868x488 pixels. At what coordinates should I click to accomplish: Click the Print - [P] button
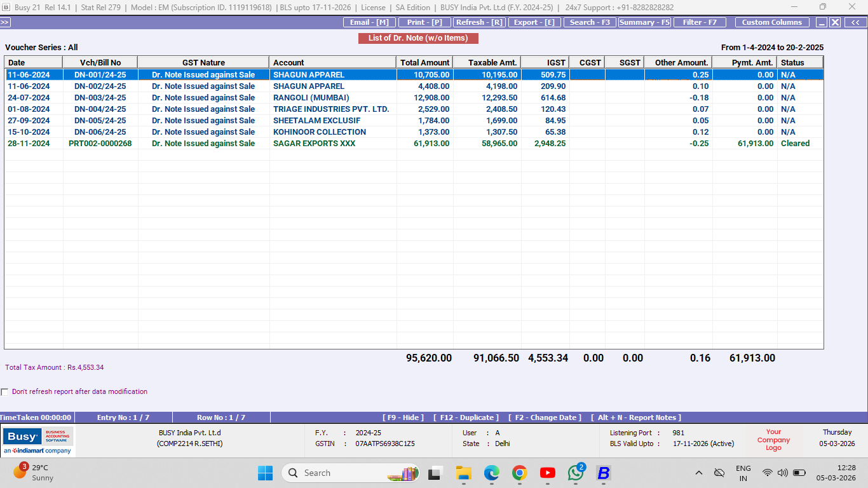point(425,22)
